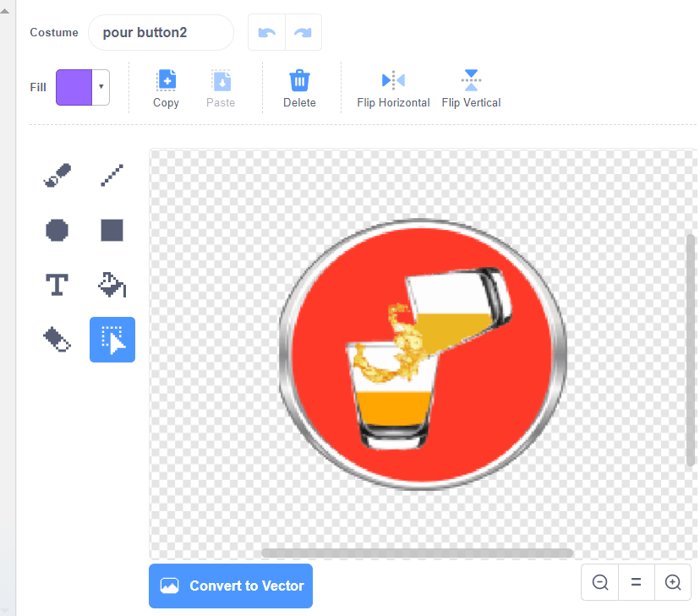Click the purple Fill color swatch

(x=74, y=87)
